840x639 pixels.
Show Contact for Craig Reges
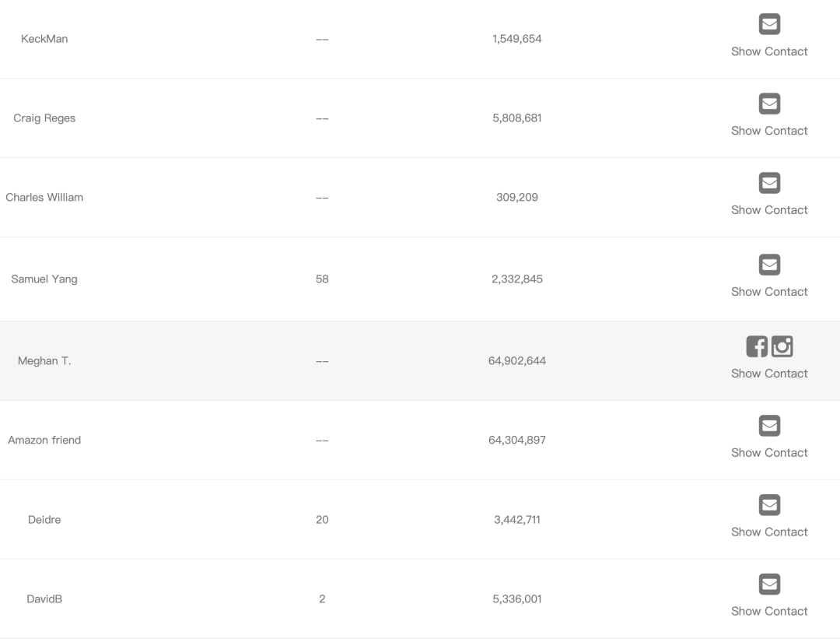[769, 131]
